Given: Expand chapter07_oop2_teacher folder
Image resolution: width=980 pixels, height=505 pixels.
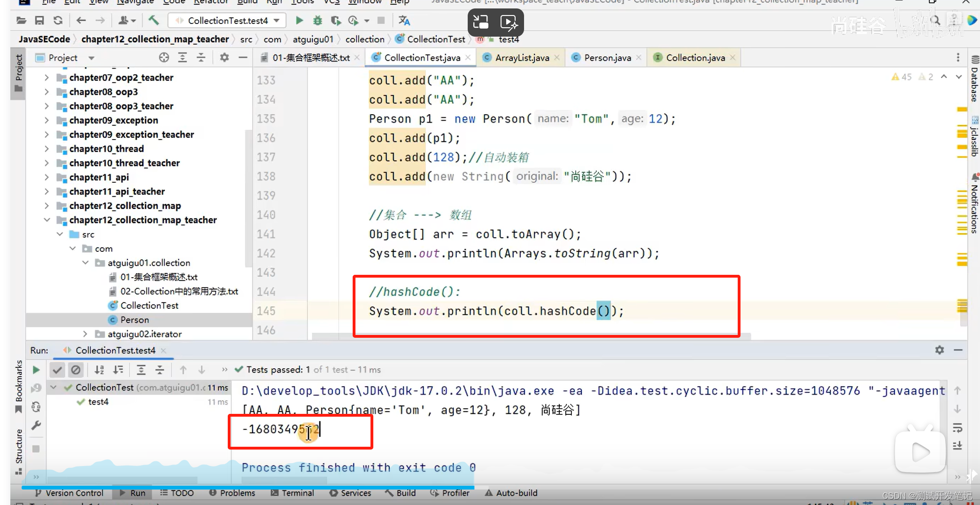Looking at the screenshot, I should pos(46,78).
